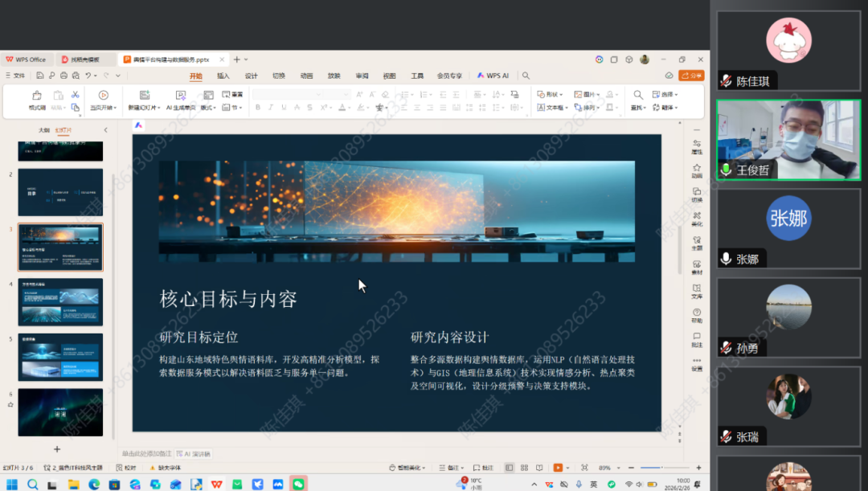868x491 pixels.
Task: Switch to the 设计 ribbon tab
Action: pyautogui.click(x=251, y=76)
